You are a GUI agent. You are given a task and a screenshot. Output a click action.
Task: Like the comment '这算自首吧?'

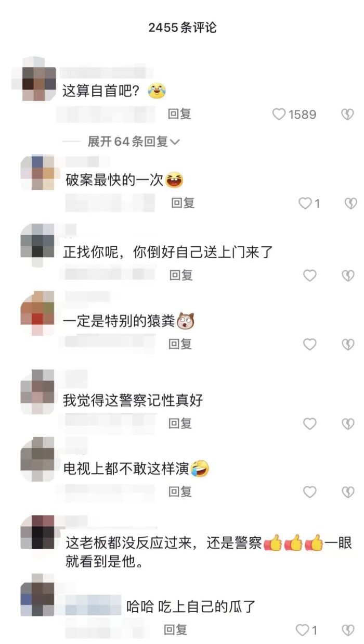[x=279, y=114]
